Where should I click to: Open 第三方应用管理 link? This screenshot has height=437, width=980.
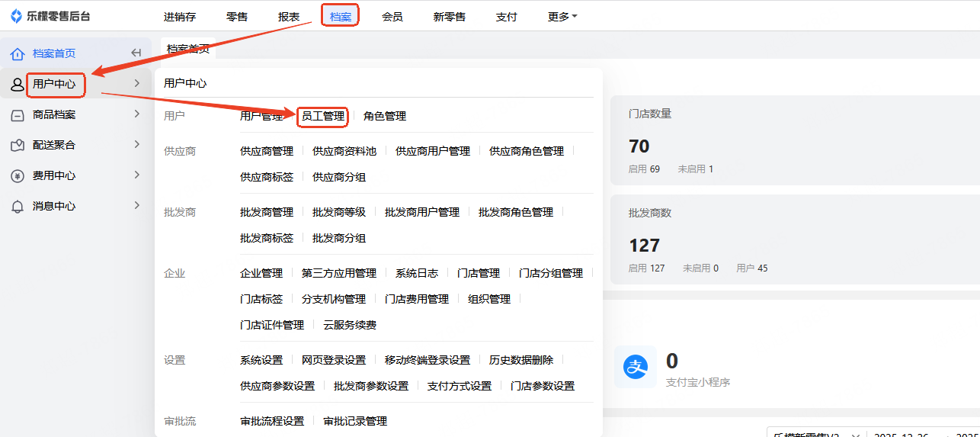(x=339, y=273)
